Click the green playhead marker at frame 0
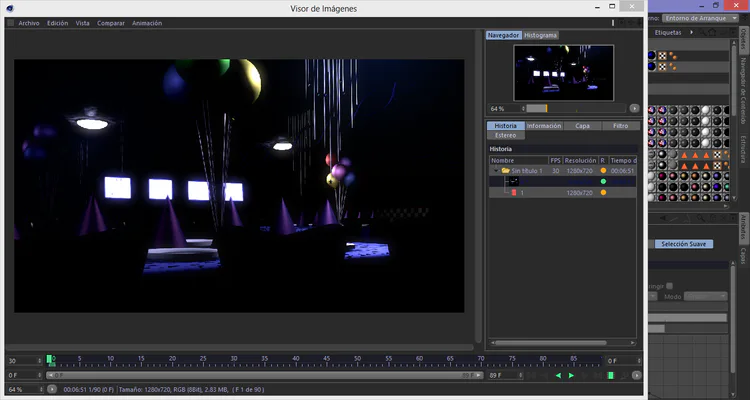Viewport: 750px width, 400px height. tap(49, 359)
